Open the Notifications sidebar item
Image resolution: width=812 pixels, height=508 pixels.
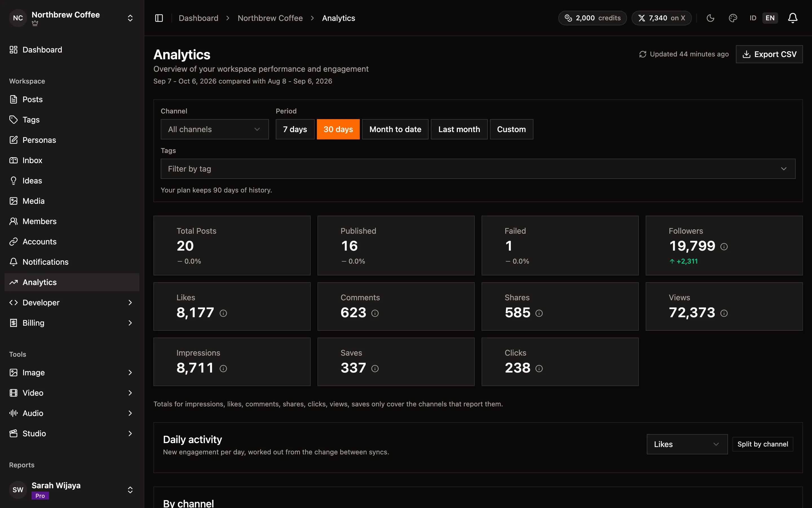(72, 262)
